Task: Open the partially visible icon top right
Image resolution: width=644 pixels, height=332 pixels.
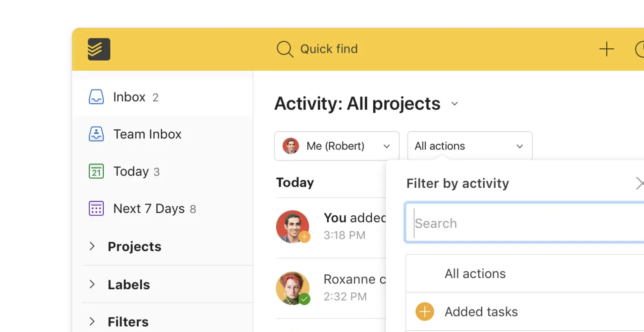Action: (x=640, y=49)
